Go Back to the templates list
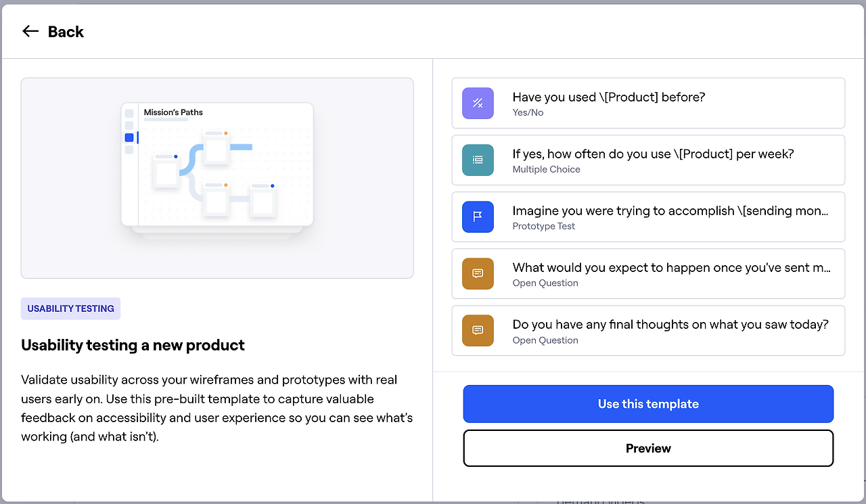866x504 pixels. pos(66,32)
